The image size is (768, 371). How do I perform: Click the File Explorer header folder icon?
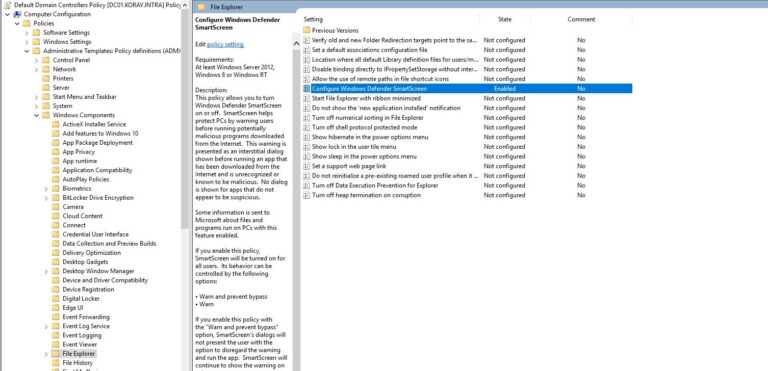tap(201, 7)
